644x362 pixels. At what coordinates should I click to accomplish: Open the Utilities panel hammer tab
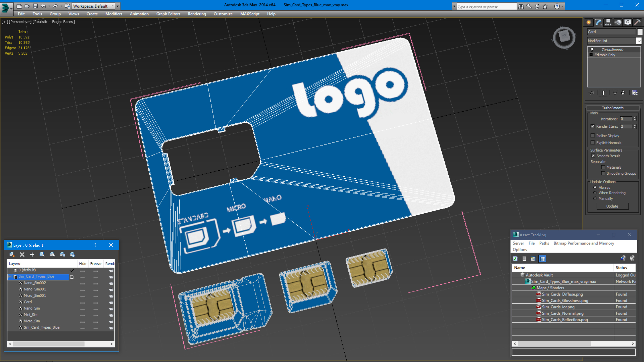tap(637, 23)
